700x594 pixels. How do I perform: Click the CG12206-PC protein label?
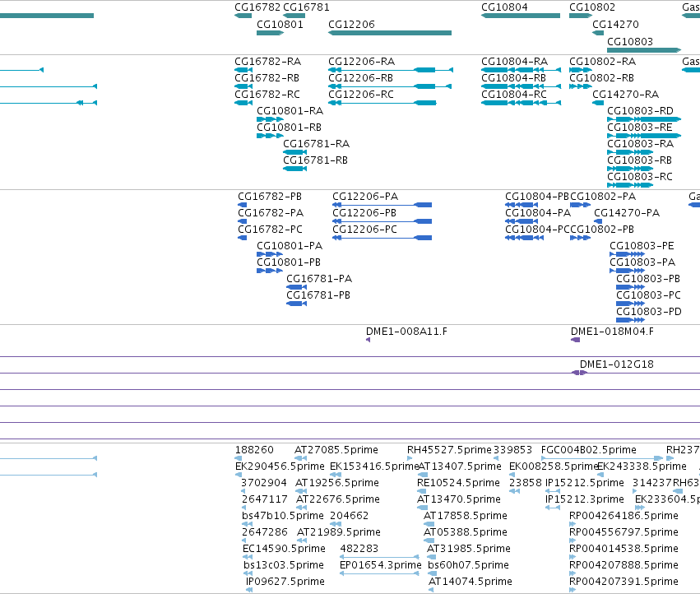point(364,229)
